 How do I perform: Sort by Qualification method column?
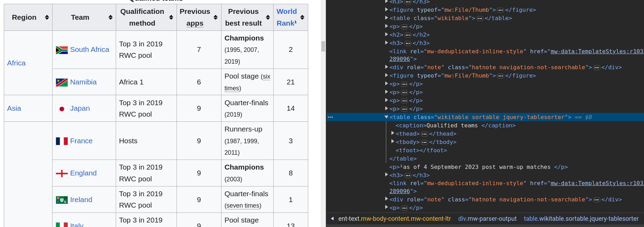pos(171,17)
